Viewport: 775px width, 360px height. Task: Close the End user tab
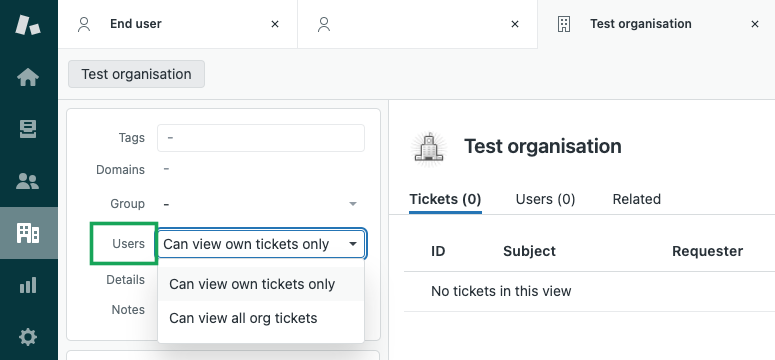pyautogui.click(x=275, y=24)
